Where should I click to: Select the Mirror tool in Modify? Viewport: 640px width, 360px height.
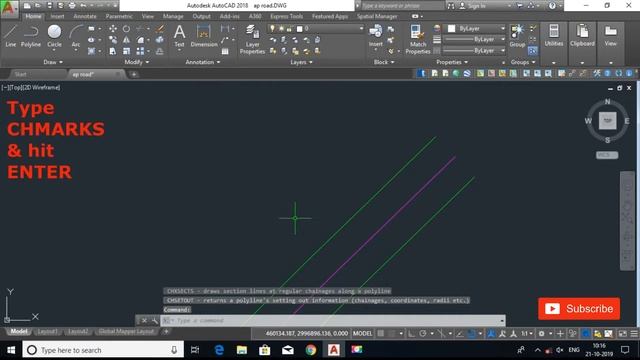127,40
